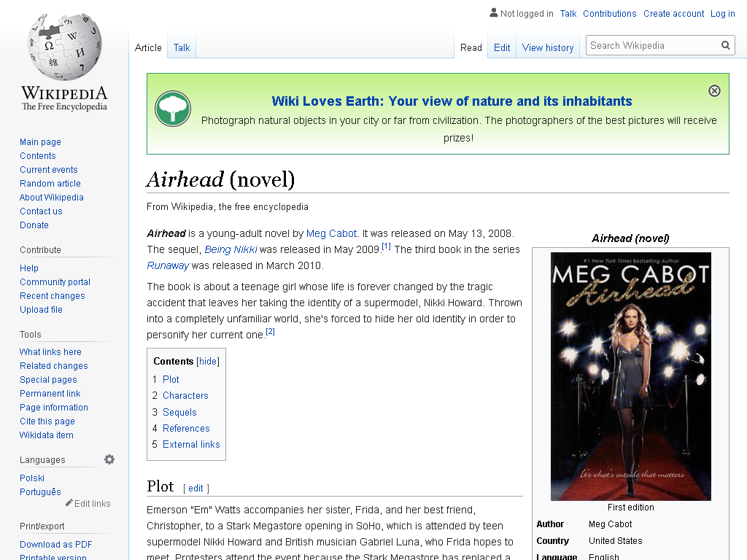
Task: Click the Wikipedia globe logo
Action: 64,47
